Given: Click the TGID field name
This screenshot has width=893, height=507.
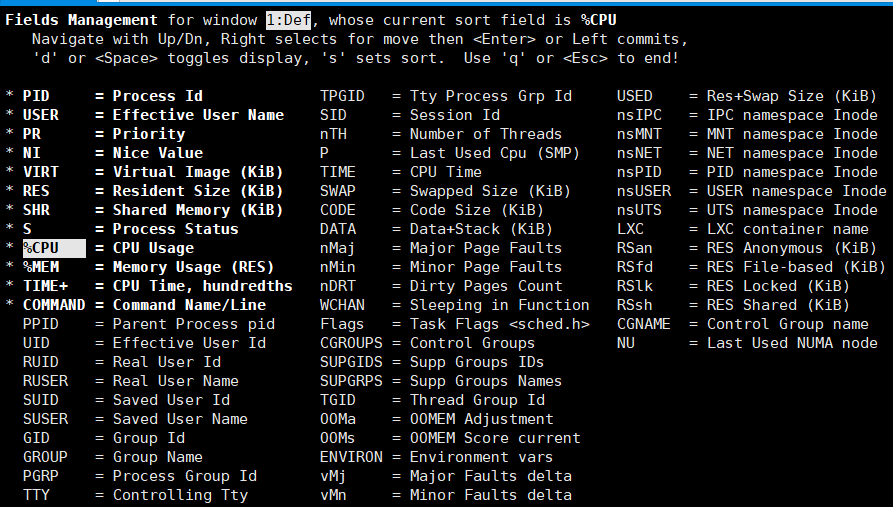Looking at the screenshot, I should [337, 400].
